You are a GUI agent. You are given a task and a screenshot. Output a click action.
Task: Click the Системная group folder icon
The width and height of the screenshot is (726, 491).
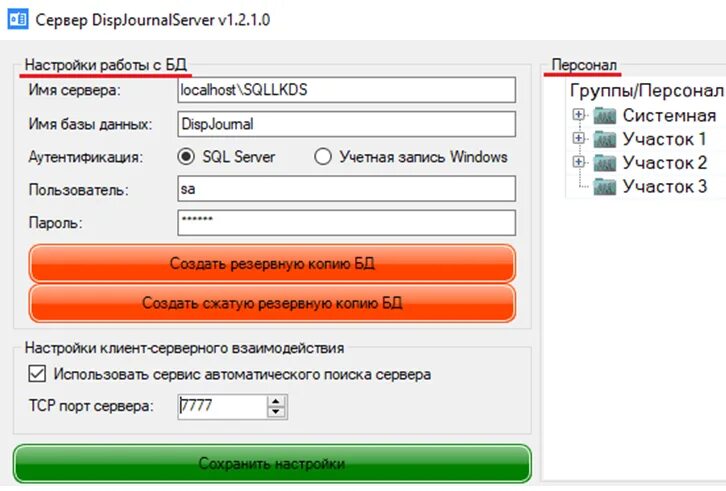tap(605, 115)
